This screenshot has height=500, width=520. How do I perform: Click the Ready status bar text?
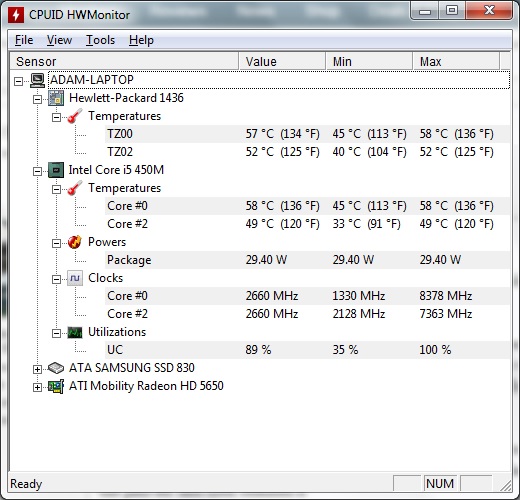26,484
